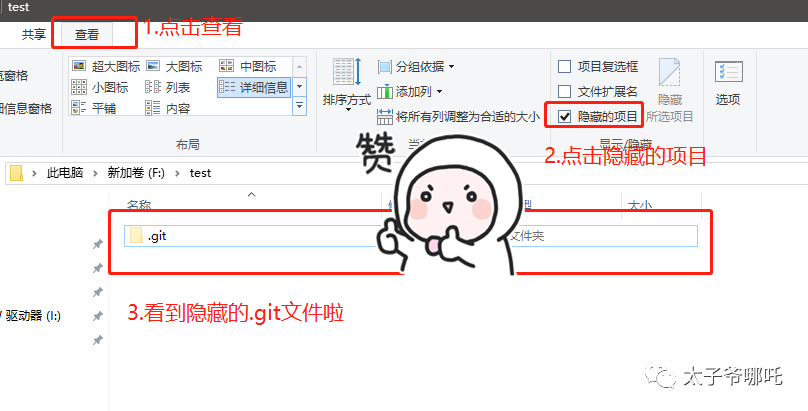
Task: Click 将所有列调整为合适的大小 icon
Action: pyautogui.click(x=384, y=117)
